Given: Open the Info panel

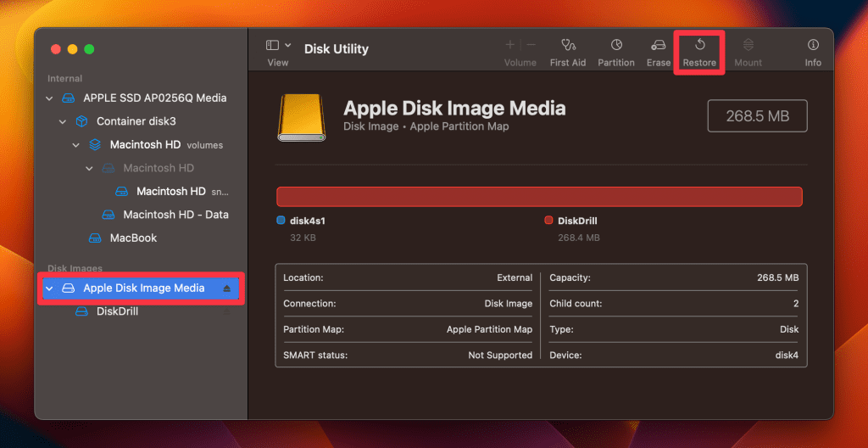Looking at the screenshot, I should click(813, 45).
